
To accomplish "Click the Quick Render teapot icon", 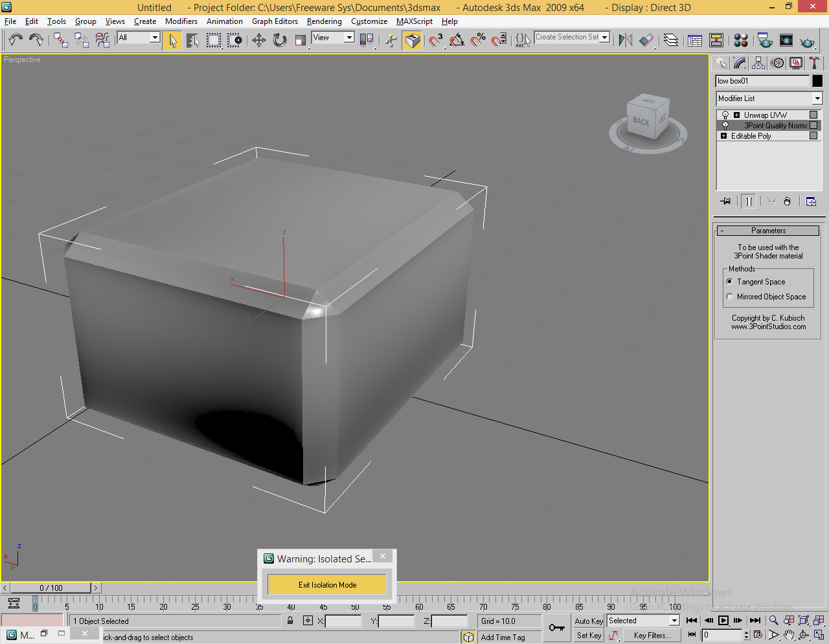I will pyautogui.click(x=807, y=40).
